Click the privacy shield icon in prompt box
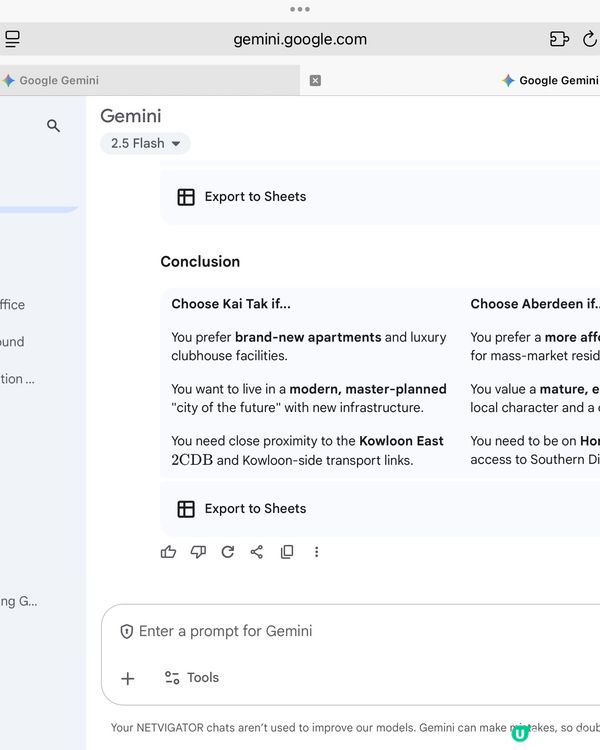The height and width of the screenshot is (750, 600). pyautogui.click(x=126, y=631)
